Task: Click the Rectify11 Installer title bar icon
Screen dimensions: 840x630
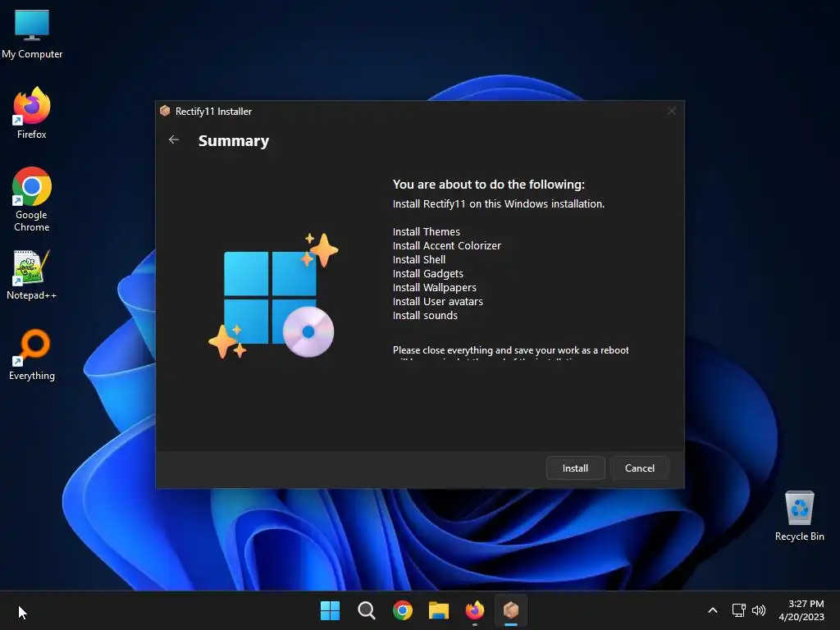Action: tap(165, 111)
